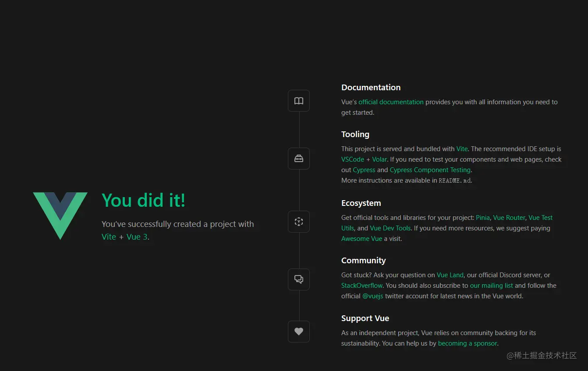This screenshot has height=371, width=588.
Task: Click the Community chat bubbles icon
Action: tap(299, 279)
